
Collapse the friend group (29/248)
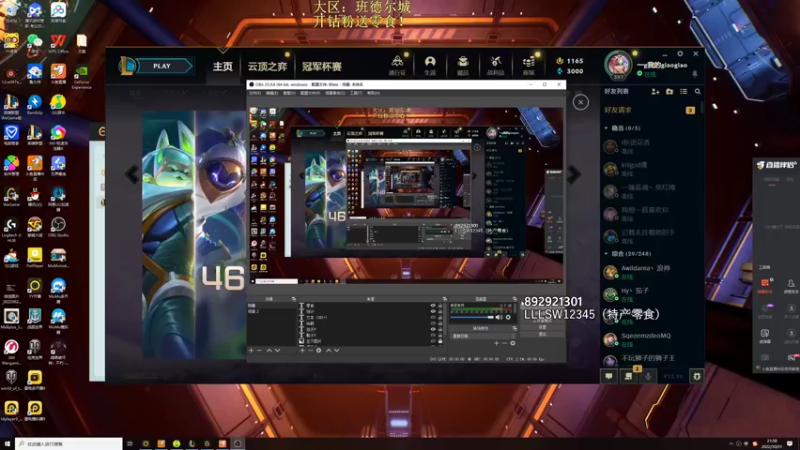click(x=606, y=254)
